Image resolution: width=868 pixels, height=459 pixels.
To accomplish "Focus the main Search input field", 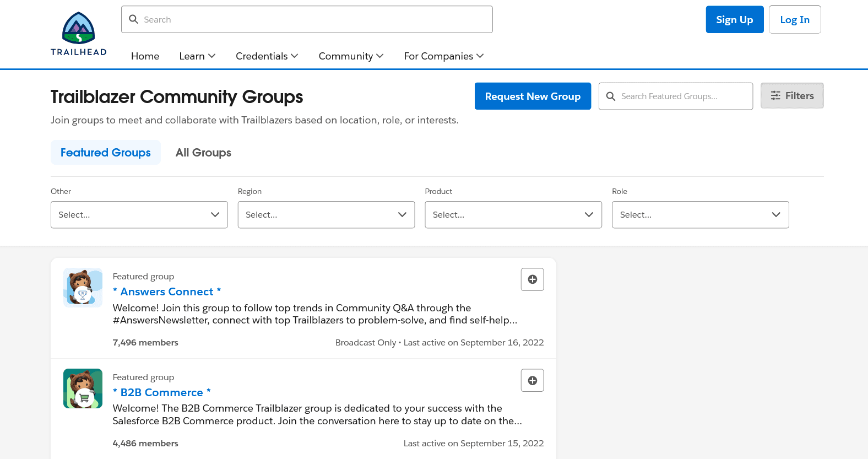I will (307, 19).
